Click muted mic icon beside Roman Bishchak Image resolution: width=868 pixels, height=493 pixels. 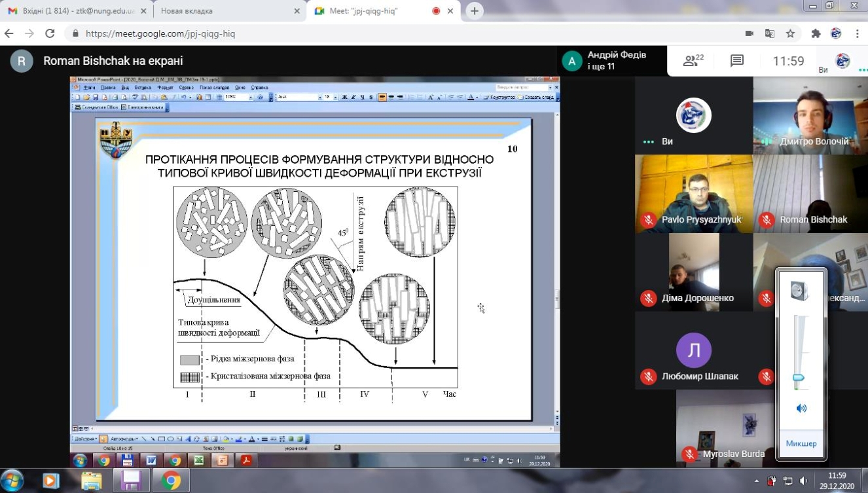pos(767,220)
